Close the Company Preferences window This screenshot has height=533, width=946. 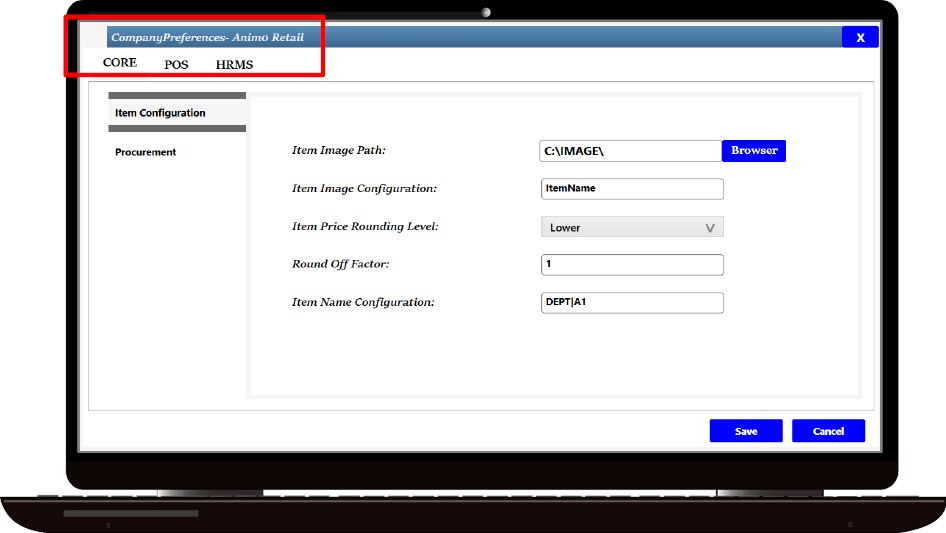(x=859, y=38)
